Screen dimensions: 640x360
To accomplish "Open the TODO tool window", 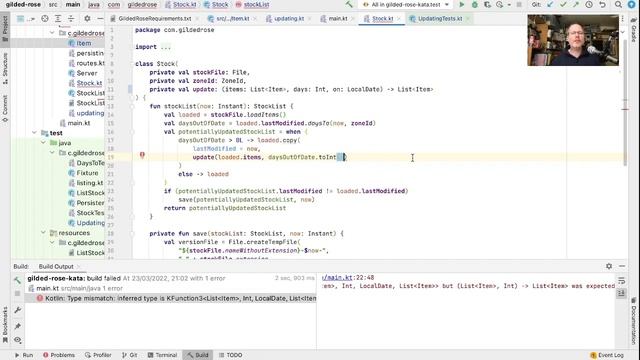I will coord(231,355).
